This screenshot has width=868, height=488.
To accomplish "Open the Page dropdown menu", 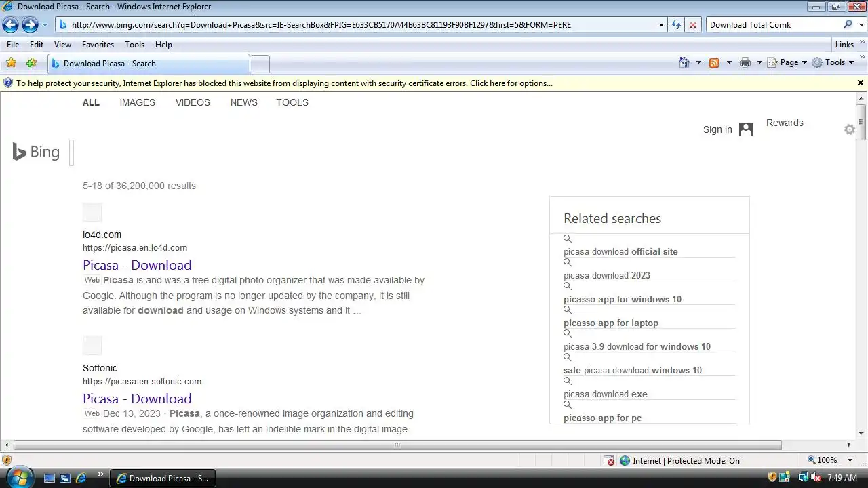I will [x=788, y=62].
